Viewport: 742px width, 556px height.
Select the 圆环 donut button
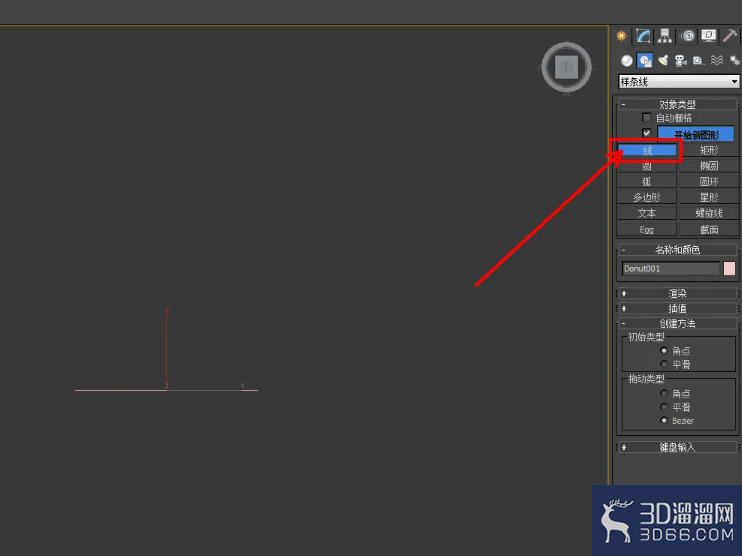pyautogui.click(x=709, y=182)
